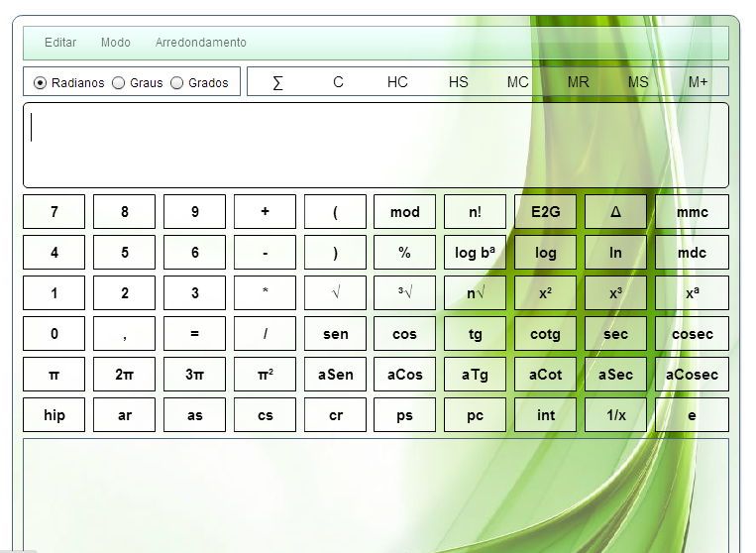Click the digit 5 key
756x553 pixels.
coord(125,252)
